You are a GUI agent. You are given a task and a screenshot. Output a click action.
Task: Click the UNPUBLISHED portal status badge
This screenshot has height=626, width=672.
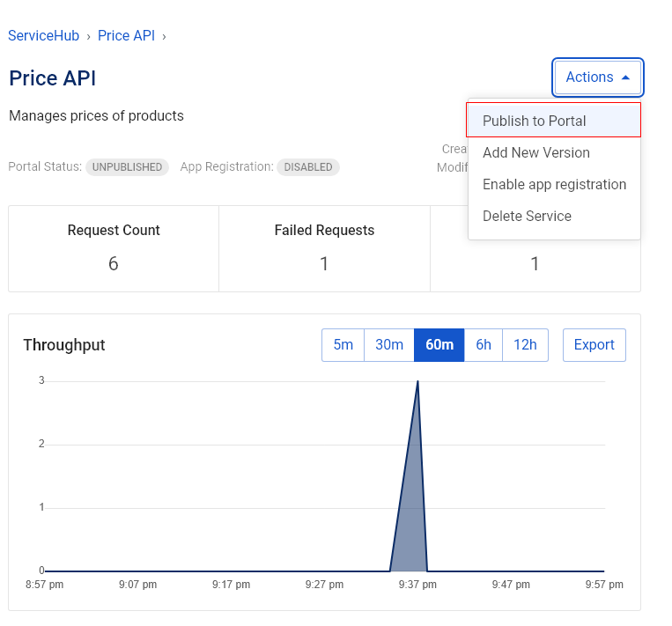click(128, 167)
